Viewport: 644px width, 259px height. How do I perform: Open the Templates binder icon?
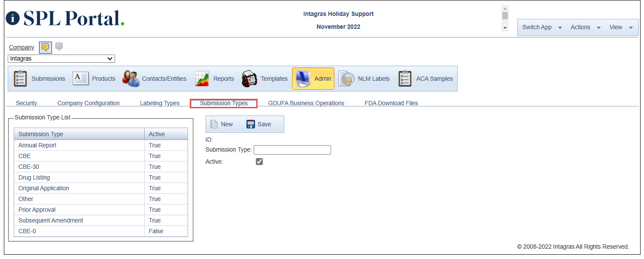[x=249, y=79]
